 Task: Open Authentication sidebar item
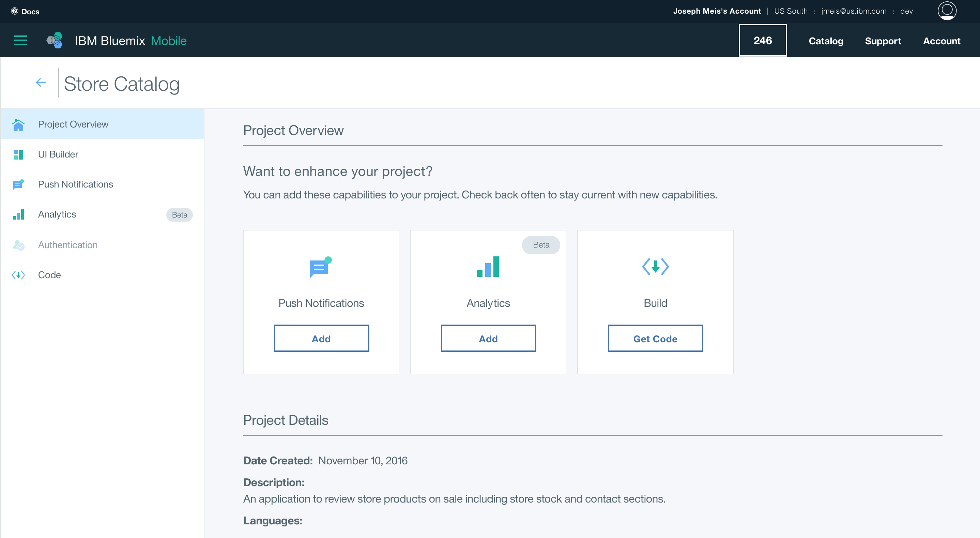[68, 245]
